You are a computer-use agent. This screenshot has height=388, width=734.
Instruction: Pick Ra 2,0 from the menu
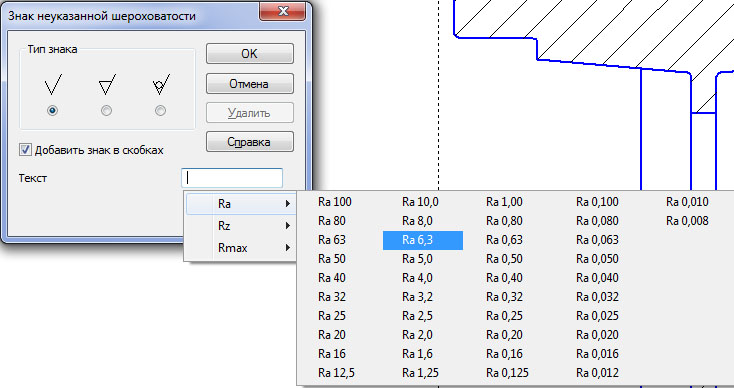(418, 335)
